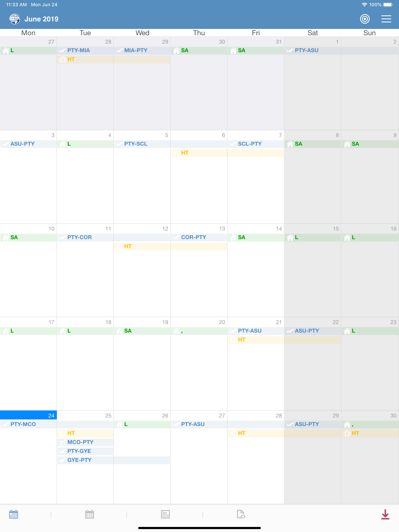Tap the target sync icon
Viewport: 399px width, 532px height.
365,19
